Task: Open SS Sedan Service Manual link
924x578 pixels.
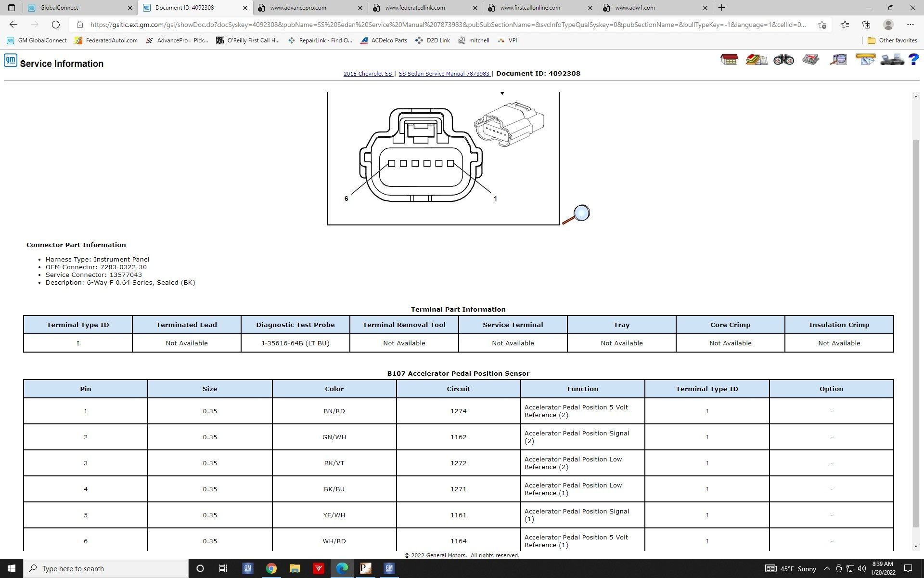Action: pyautogui.click(x=444, y=74)
